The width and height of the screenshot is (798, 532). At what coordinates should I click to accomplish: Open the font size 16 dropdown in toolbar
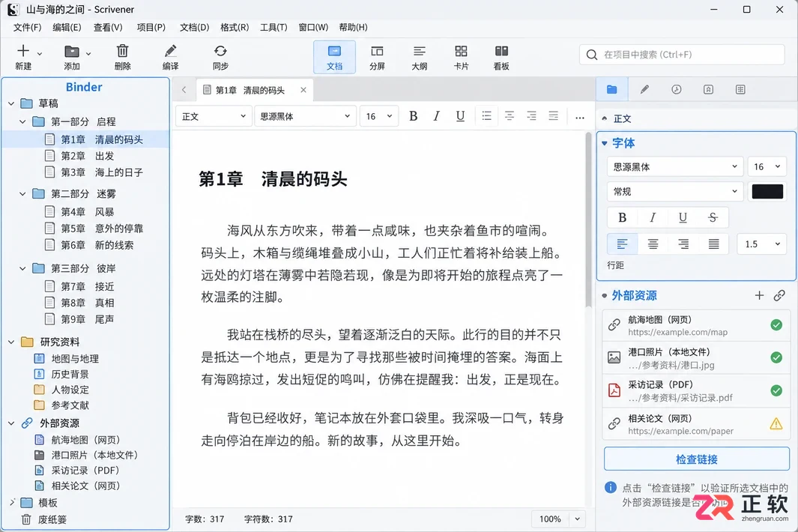(x=378, y=117)
